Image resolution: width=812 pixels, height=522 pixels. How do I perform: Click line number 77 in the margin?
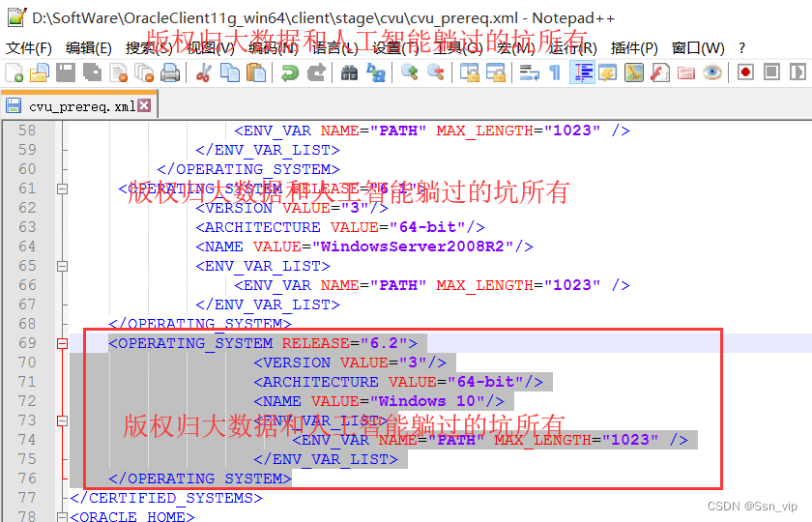[x=26, y=498]
